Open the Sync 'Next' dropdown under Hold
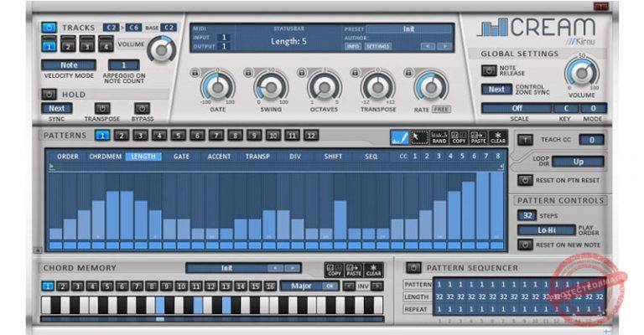 pos(57,108)
